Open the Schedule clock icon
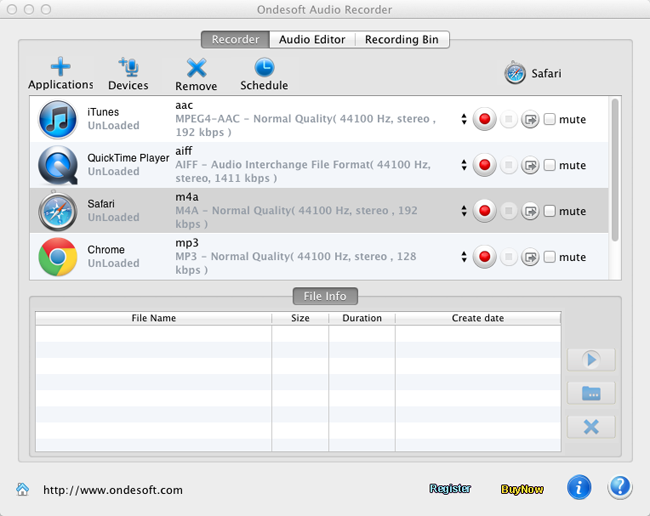Image resolution: width=650 pixels, height=516 pixels. click(x=264, y=68)
